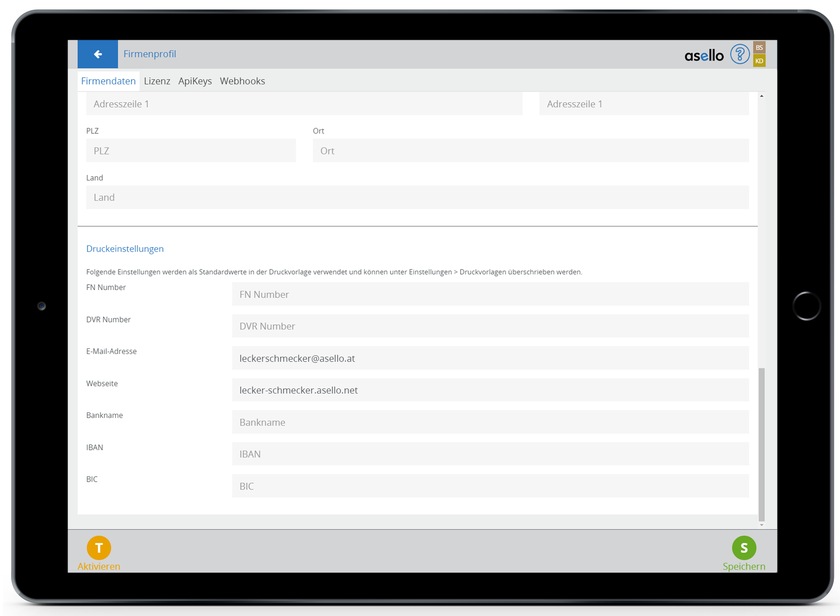Click the Druckeinstellungen section heading
Screen dimensions: 840x616
point(125,249)
